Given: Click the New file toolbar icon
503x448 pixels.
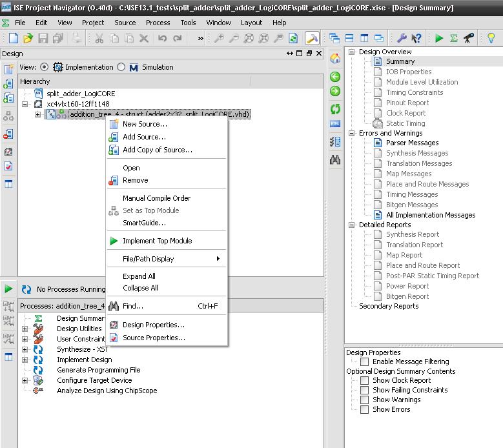Looking at the screenshot, I should [14, 38].
